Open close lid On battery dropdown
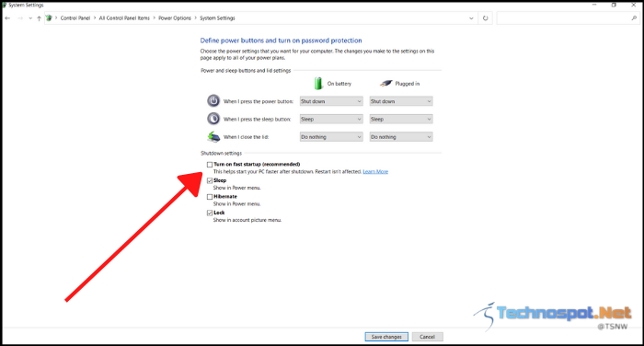Viewport: 644px width, 346px height. [x=331, y=137]
